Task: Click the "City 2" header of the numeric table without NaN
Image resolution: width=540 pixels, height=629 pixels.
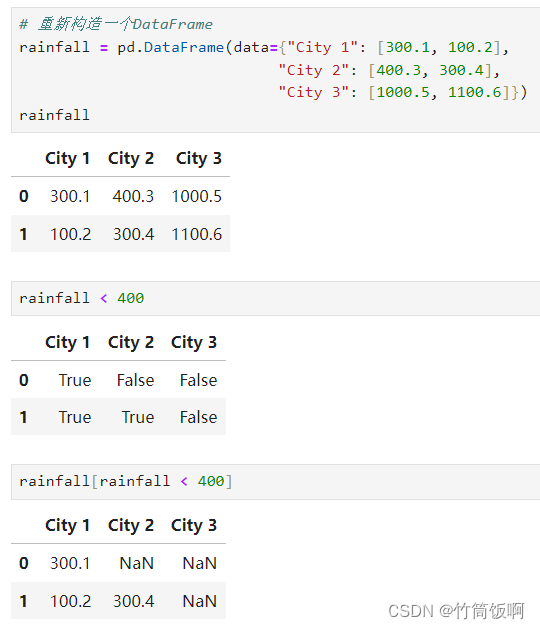Action: tap(131, 158)
